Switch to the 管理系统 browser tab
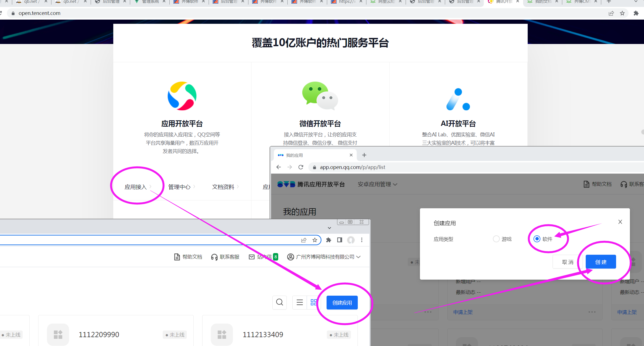Screen dimensions: 644x346 coord(150,2)
